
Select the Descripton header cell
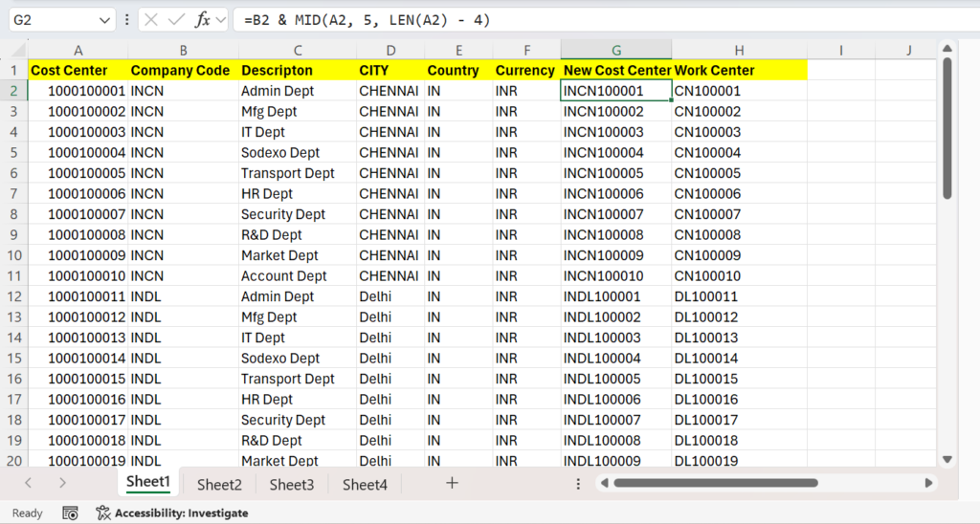[298, 71]
